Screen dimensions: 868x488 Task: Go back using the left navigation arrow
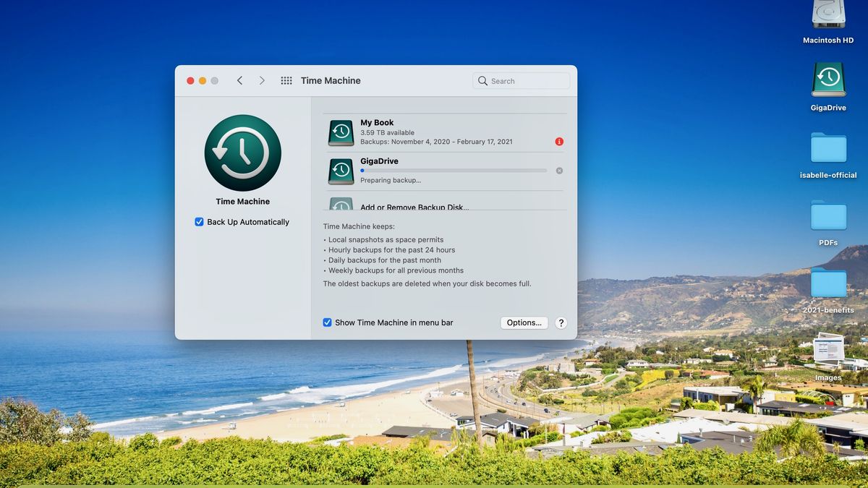click(x=239, y=80)
